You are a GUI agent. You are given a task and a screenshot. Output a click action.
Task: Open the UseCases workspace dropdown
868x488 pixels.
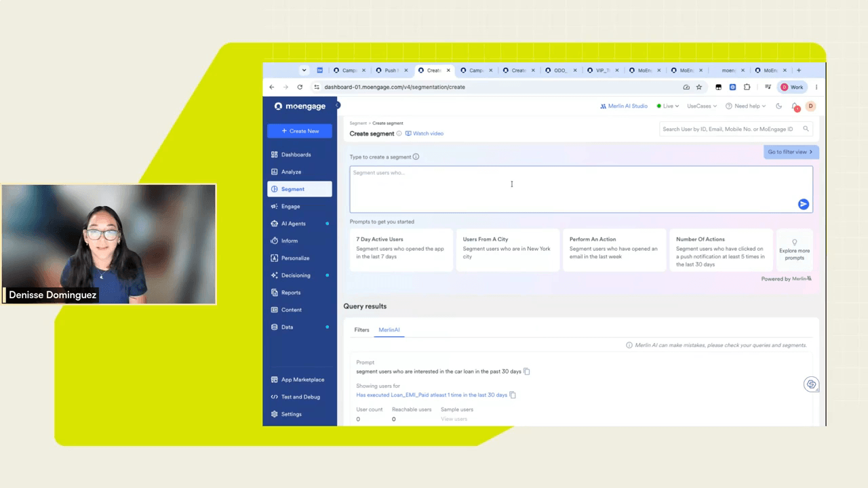click(702, 106)
